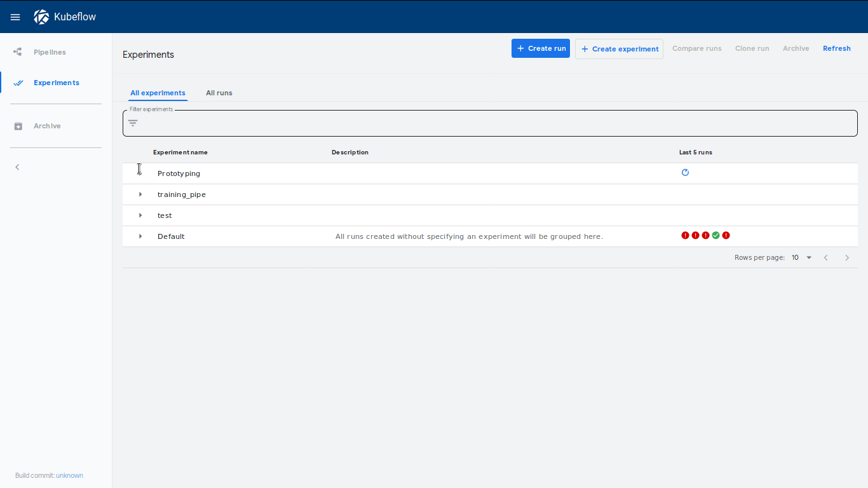
Task: Go to the previous page of results
Action: [x=825, y=258]
